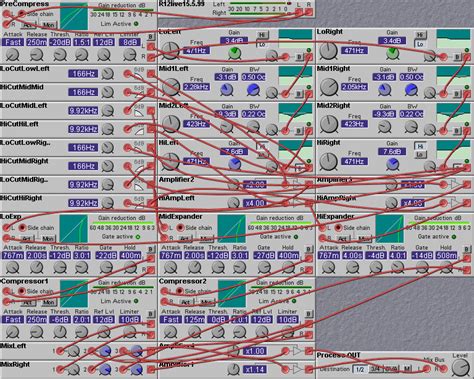The height and width of the screenshot is (379, 474).
Task: Click the MidExpander R input connector
Action: (164, 238)
